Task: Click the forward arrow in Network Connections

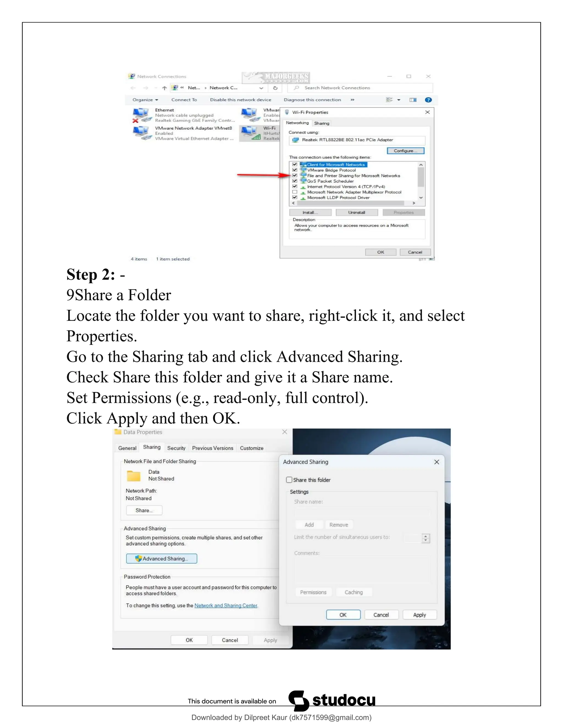Action: [145, 88]
